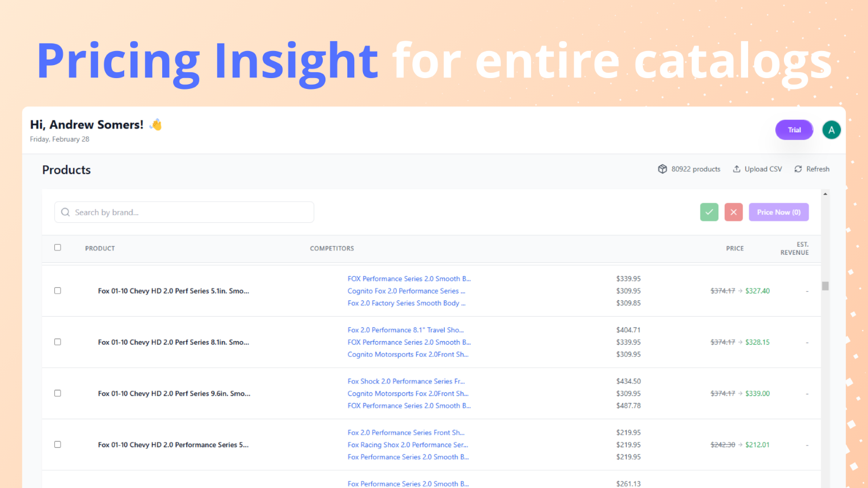Click the new price $212.01
The width and height of the screenshot is (868, 488).
point(757,445)
